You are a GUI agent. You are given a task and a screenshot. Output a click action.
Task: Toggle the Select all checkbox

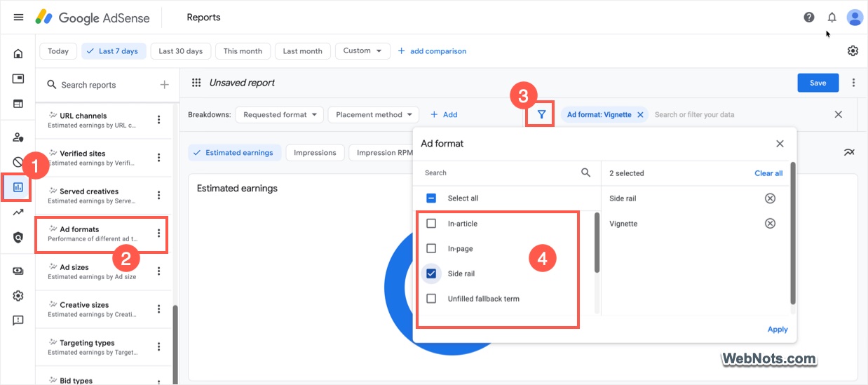431,198
